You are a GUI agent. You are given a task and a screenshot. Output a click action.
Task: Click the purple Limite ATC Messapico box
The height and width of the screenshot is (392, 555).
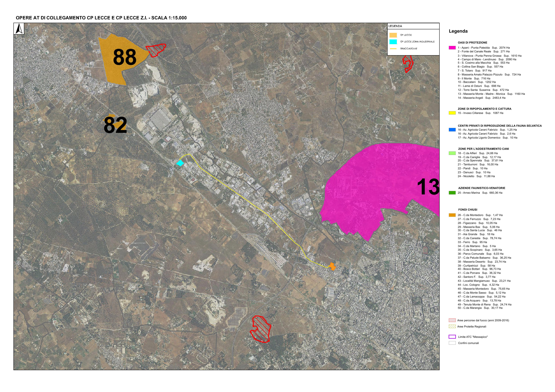click(452, 337)
